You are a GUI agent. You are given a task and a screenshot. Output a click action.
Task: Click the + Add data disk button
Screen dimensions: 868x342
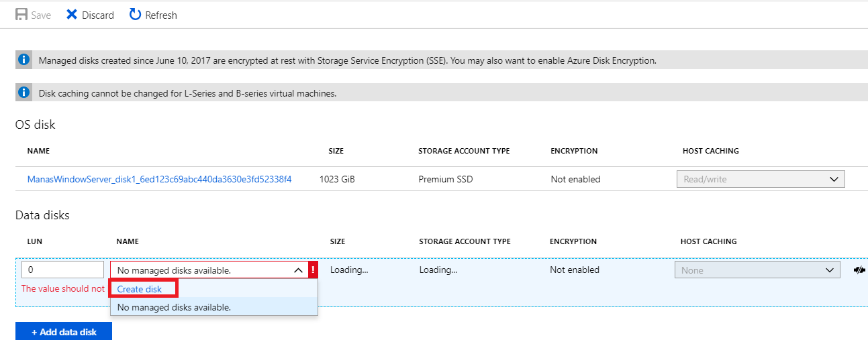coord(64,332)
